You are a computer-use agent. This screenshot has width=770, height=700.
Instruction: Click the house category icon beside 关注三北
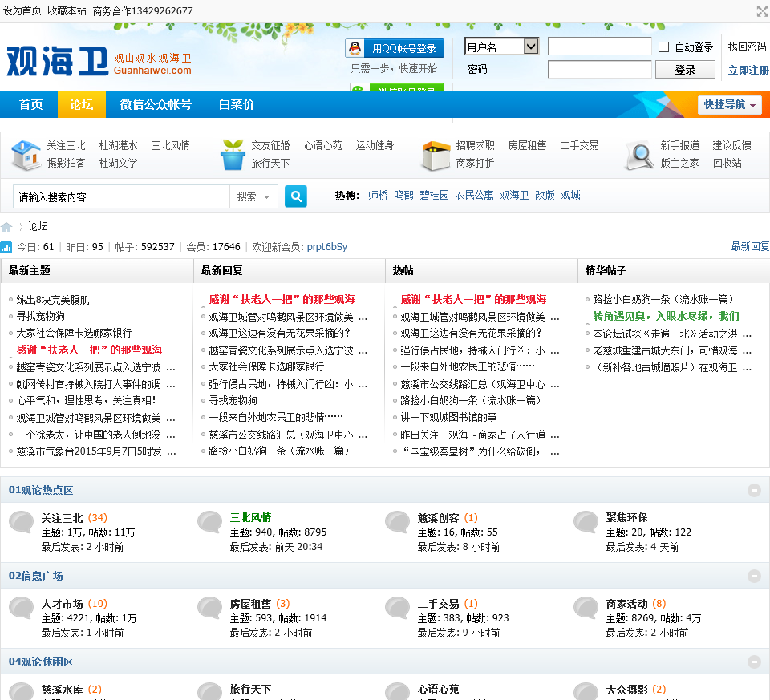26,155
